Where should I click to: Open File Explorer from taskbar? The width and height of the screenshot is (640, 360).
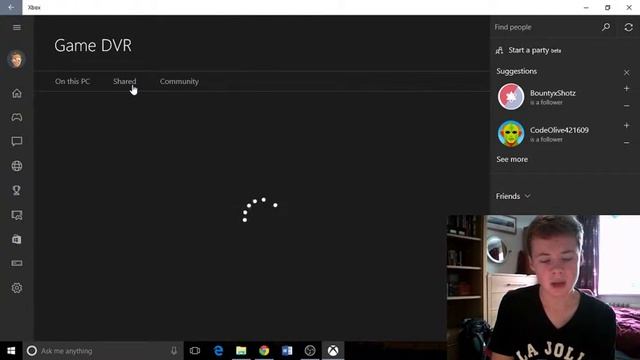(x=241, y=351)
